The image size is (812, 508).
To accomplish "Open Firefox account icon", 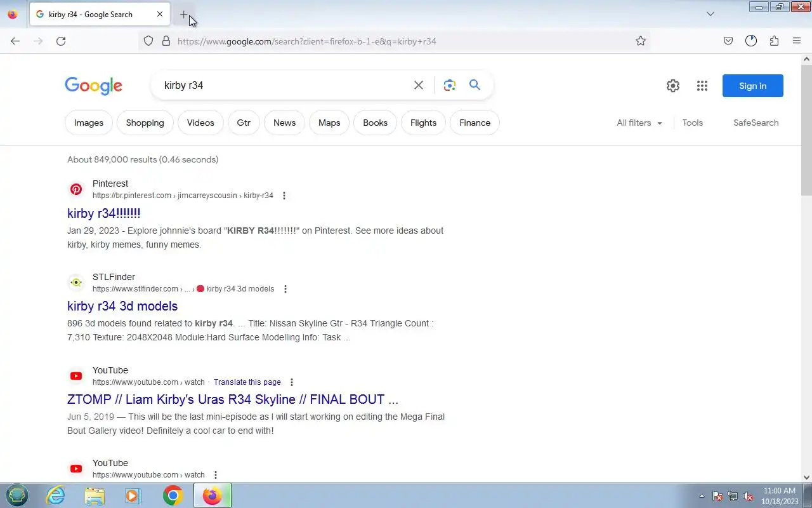I will [751, 41].
